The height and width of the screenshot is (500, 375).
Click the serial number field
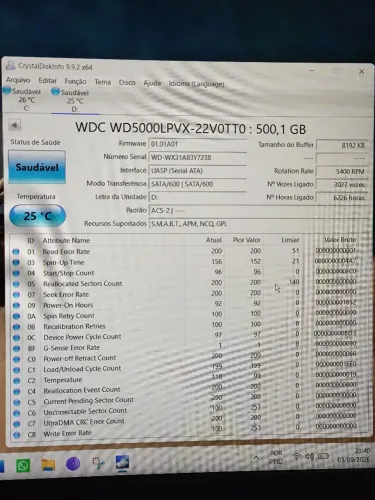tap(197, 157)
